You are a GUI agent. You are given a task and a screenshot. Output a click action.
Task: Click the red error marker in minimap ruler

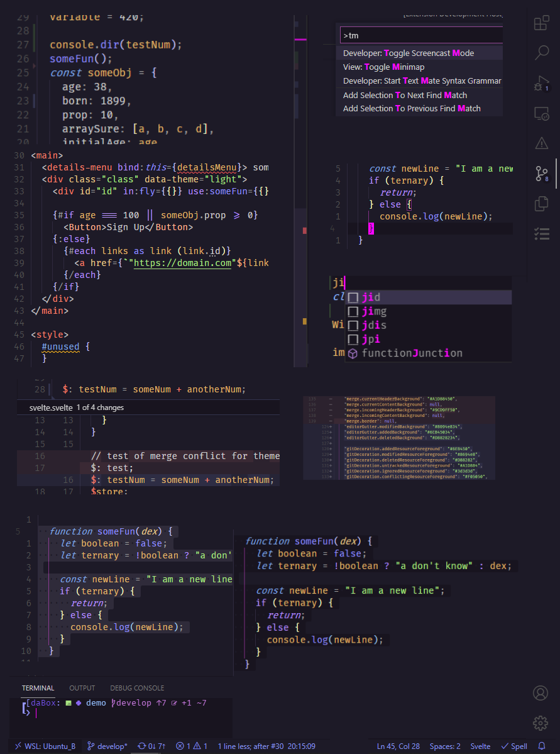point(305,231)
